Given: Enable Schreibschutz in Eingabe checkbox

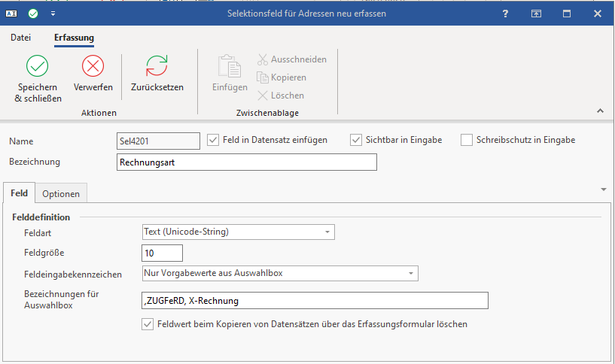Looking at the screenshot, I should tap(467, 140).
